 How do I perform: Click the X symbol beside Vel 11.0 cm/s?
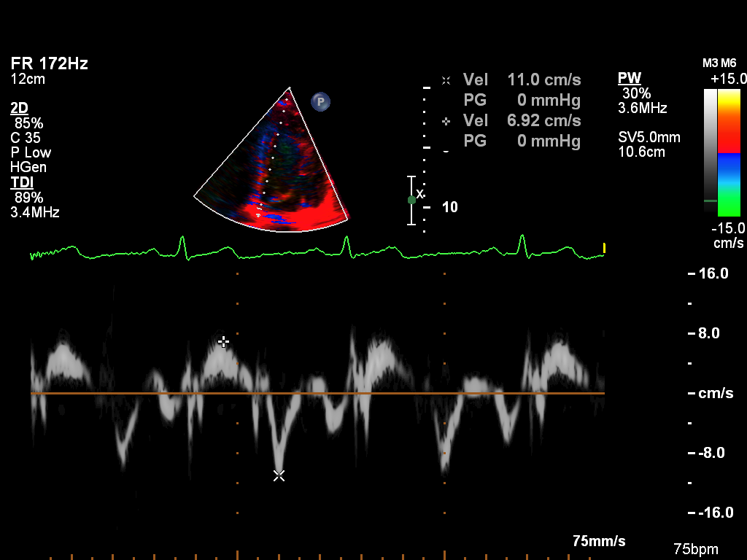446,80
